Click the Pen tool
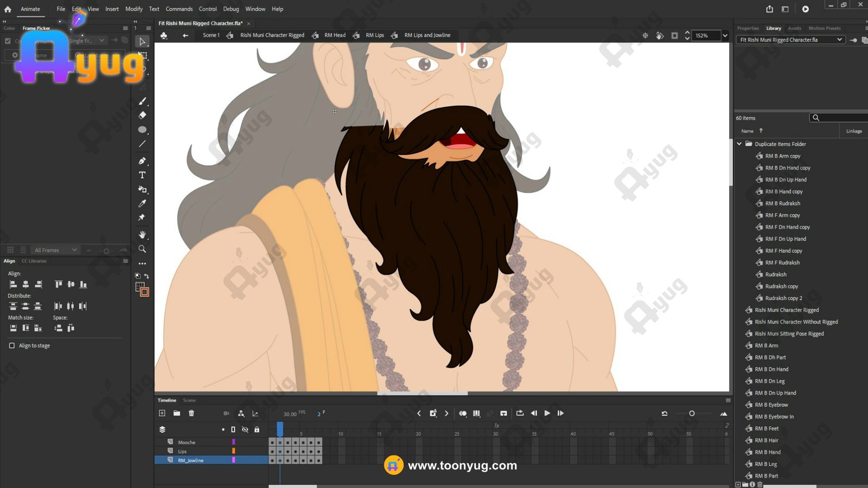 (142, 161)
